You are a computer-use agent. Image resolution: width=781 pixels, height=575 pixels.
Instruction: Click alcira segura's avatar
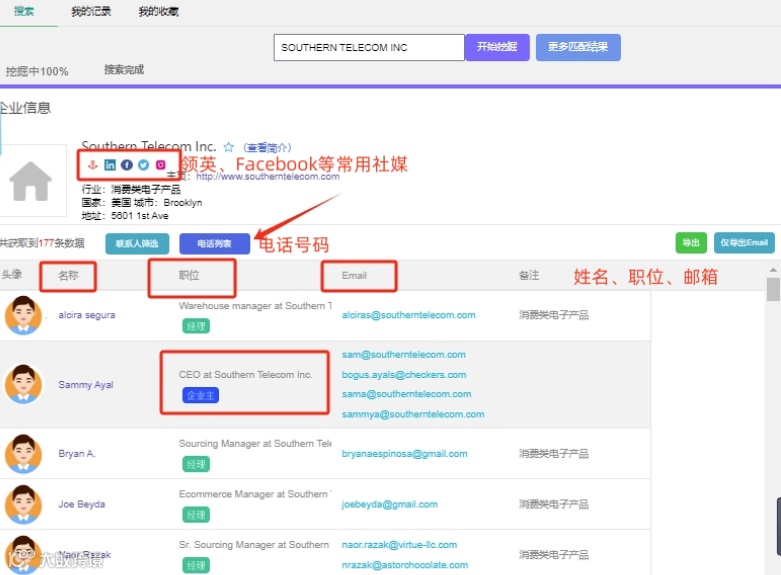23,315
